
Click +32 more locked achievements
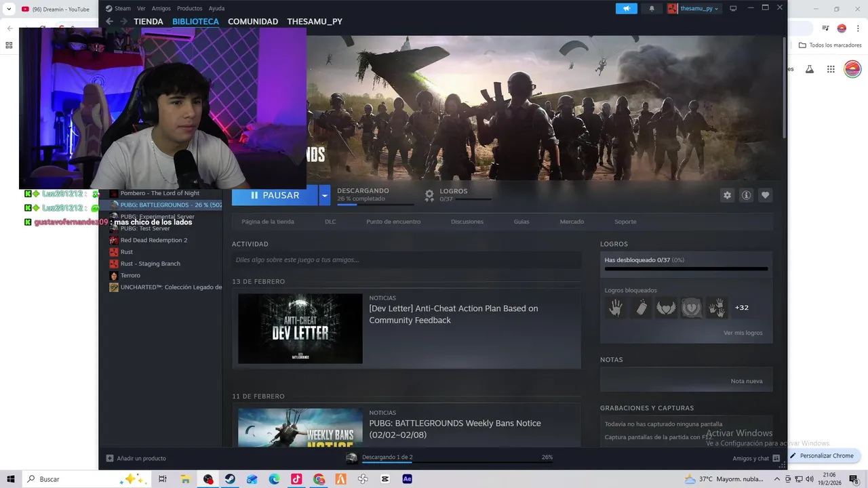click(742, 308)
